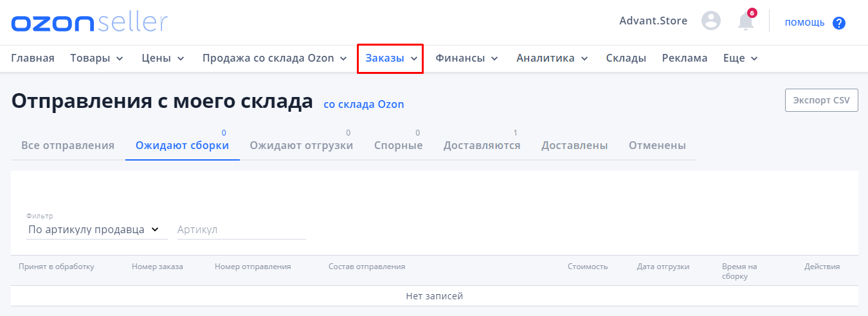Click Время на сборку column header
The width and height of the screenshot is (868, 316).
[x=739, y=271]
